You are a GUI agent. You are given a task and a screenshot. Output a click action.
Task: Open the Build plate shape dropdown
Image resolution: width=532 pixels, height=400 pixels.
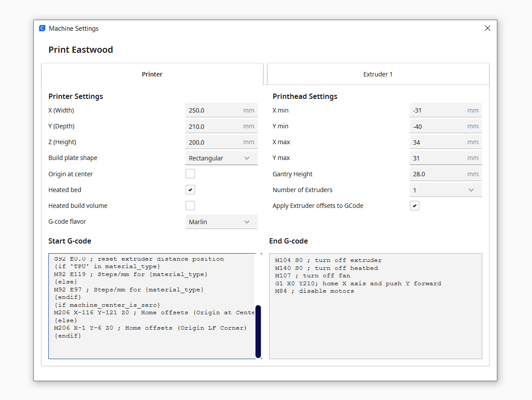pos(221,158)
